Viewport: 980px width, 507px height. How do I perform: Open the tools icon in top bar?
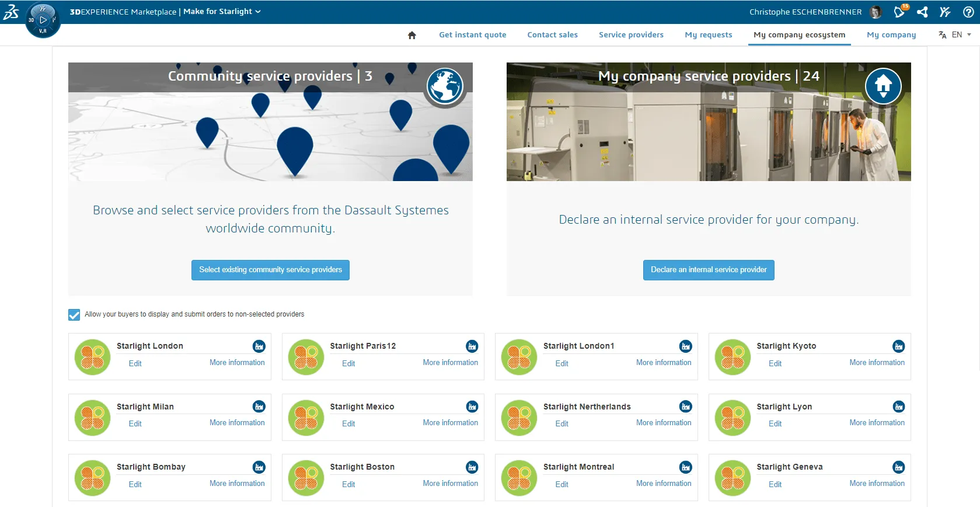click(946, 12)
